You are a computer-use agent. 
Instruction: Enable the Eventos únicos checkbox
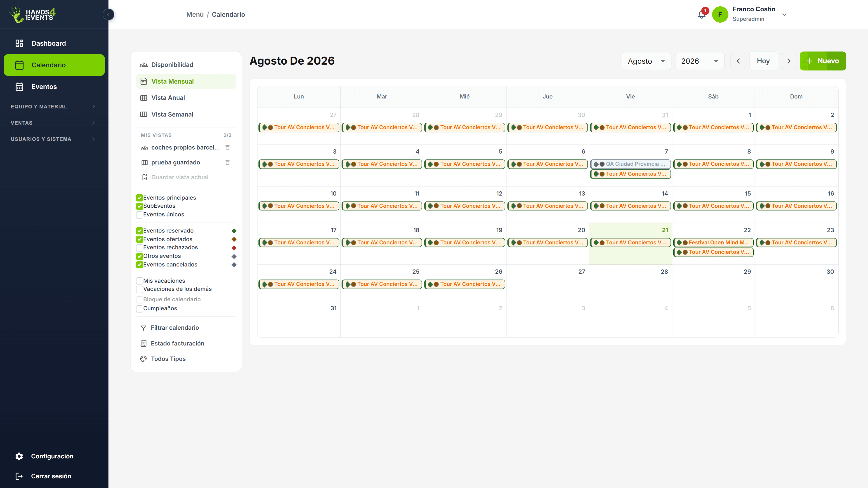pyautogui.click(x=139, y=215)
